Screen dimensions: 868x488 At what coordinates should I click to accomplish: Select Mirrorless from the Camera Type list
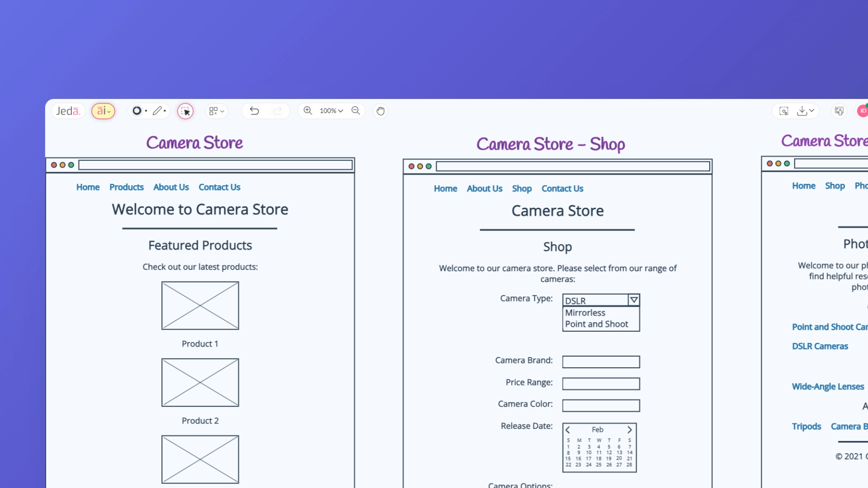(585, 312)
